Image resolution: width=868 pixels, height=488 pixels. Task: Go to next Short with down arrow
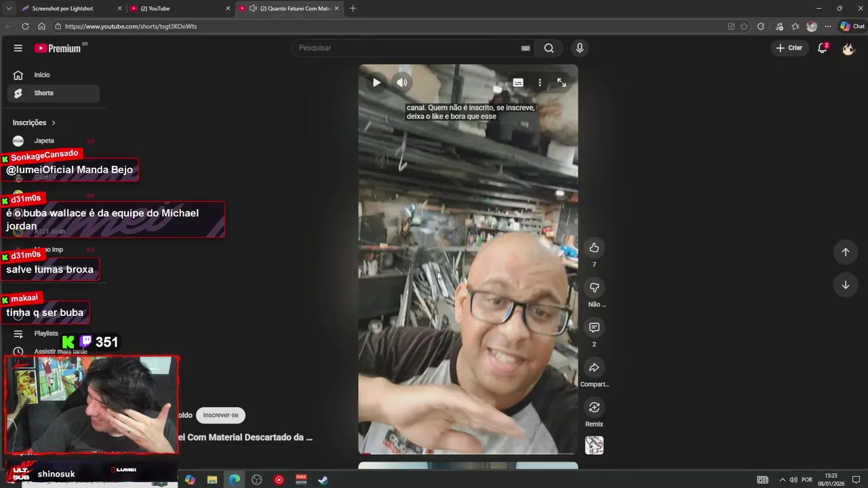click(x=845, y=285)
